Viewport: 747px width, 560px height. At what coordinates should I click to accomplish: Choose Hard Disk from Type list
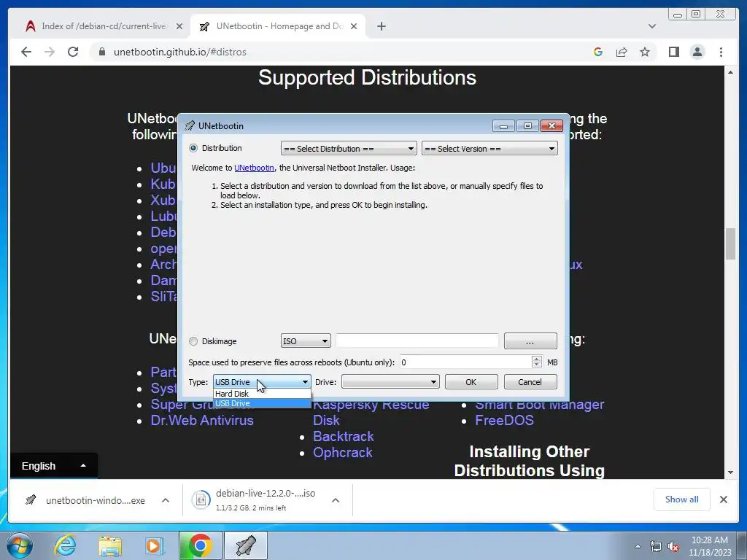point(262,394)
